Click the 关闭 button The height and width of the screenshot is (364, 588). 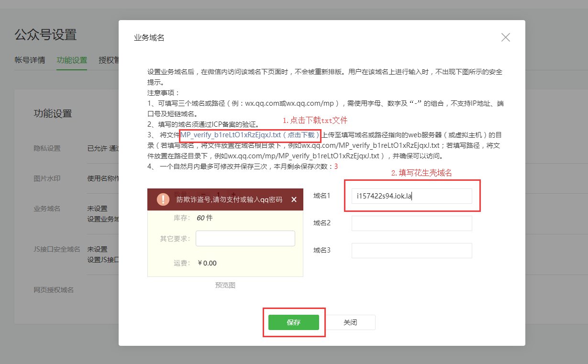tap(350, 322)
